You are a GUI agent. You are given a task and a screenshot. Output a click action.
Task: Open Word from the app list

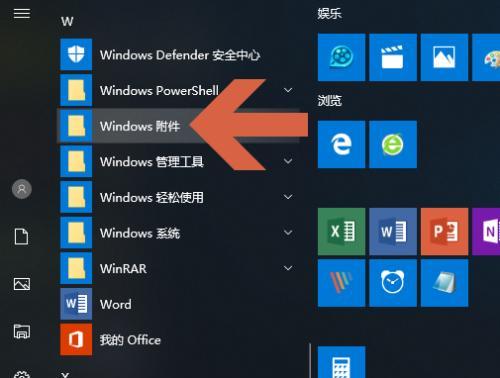[179, 304]
